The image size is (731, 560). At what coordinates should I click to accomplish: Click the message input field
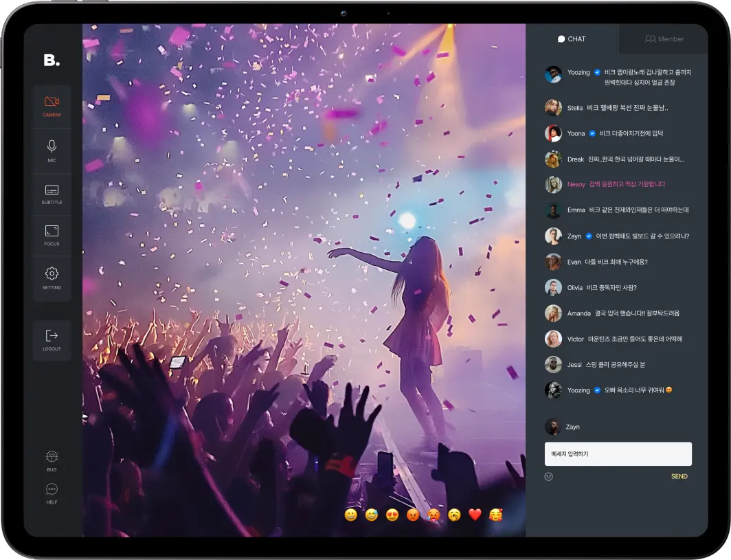pyautogui.click(x=618, y=453)
